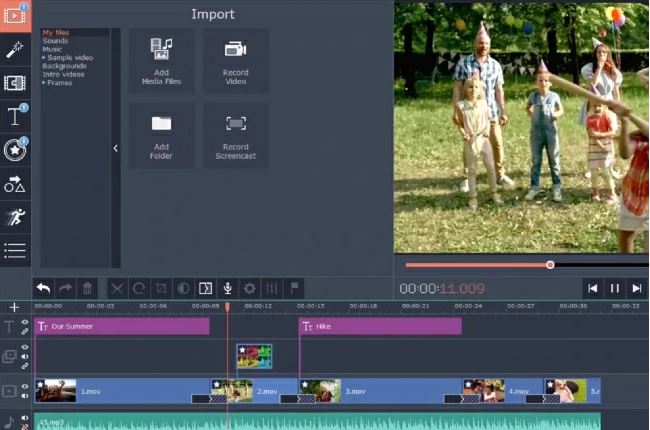650x430 pixels.
Task: Click the Delete trash icon
Action: (87, 288)
